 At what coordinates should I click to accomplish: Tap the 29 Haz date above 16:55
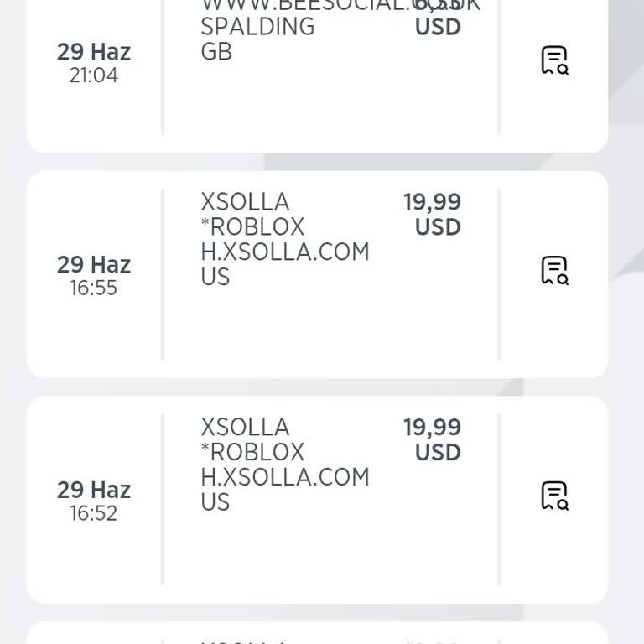[x=94, y=265]
